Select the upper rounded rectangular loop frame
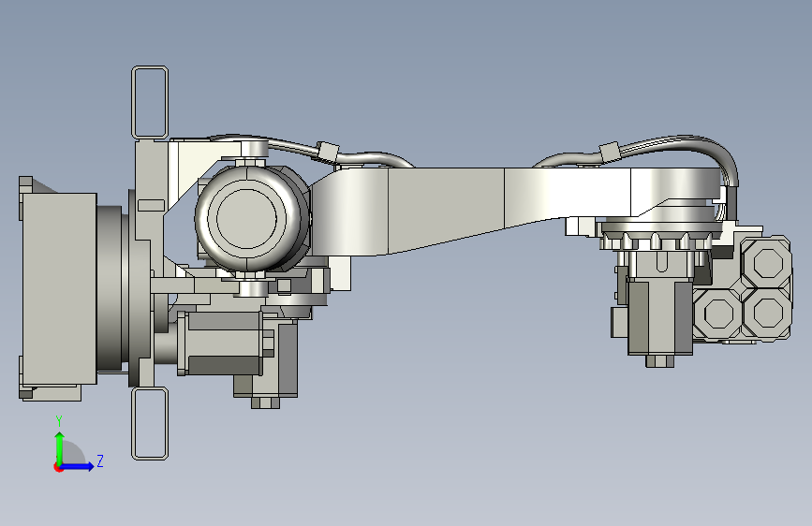Viewport: 812px width, 526px height. (x=150, y=103)
